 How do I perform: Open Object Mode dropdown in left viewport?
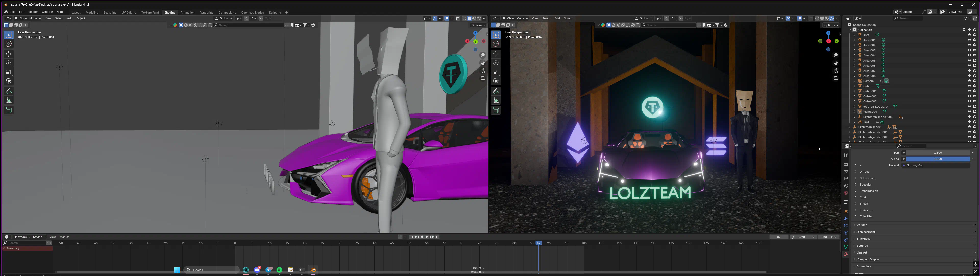pyautogui.click(x=28, y=18)
